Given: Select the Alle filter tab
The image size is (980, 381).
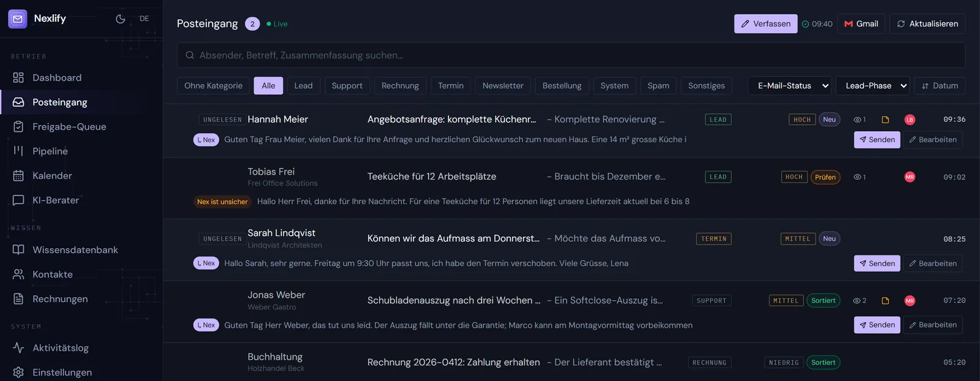Looking at the screenshot, I should click(x=268, y=86).
